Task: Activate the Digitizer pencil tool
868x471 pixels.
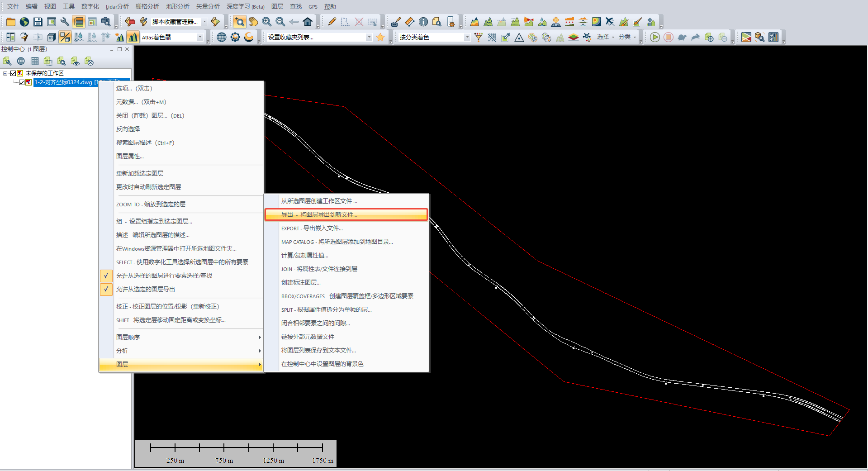Action: pos(332,21)
